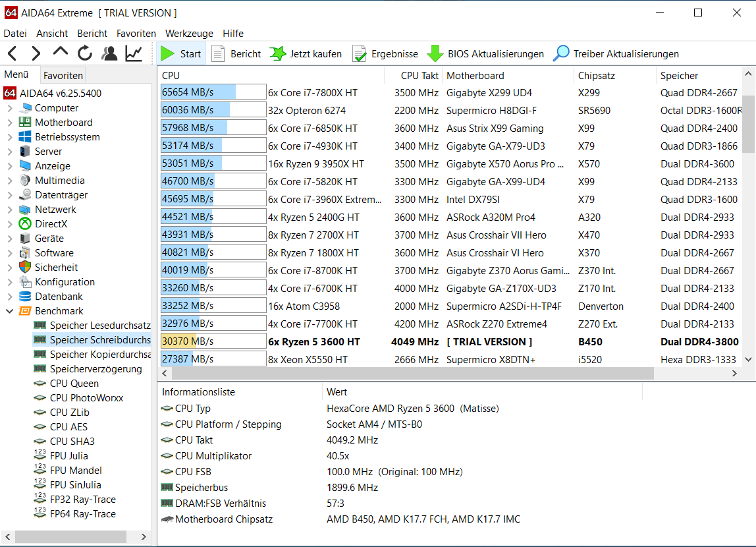Collapse the Benchmark tree node
Image resolution: width=756 pixels, height=547 pixels.
tap(10, 311)
